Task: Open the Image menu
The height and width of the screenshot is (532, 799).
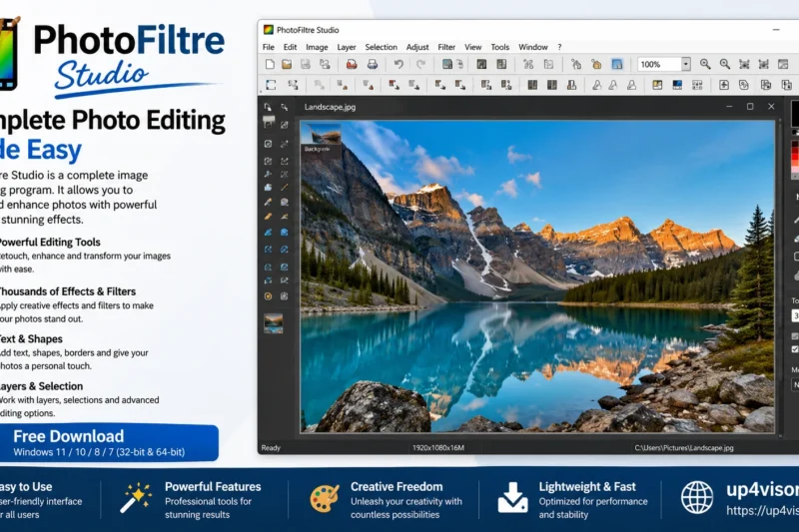Action: click(x=317, y=47)
